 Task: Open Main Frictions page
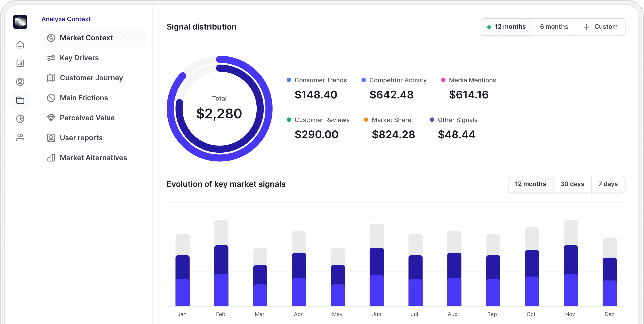click(x=84, y=98)
